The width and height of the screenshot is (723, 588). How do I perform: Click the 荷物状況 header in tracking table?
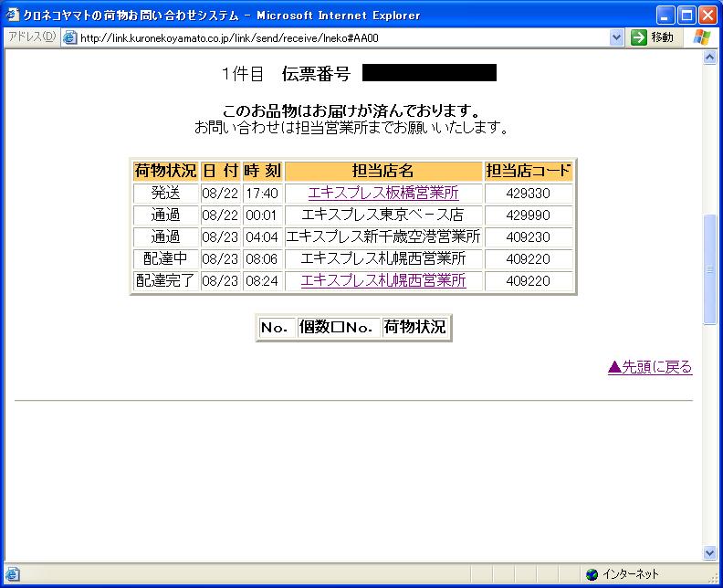[x=165, y=171]
